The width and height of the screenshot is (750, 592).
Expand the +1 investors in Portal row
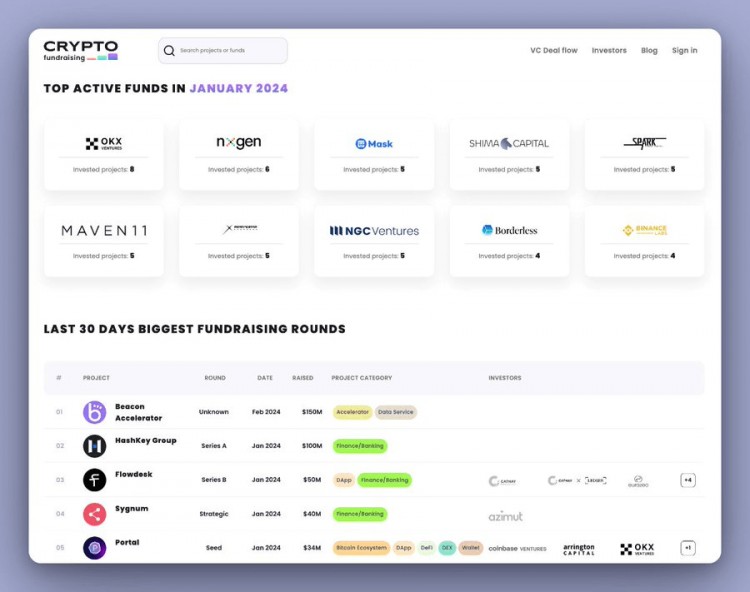point(688,548)
